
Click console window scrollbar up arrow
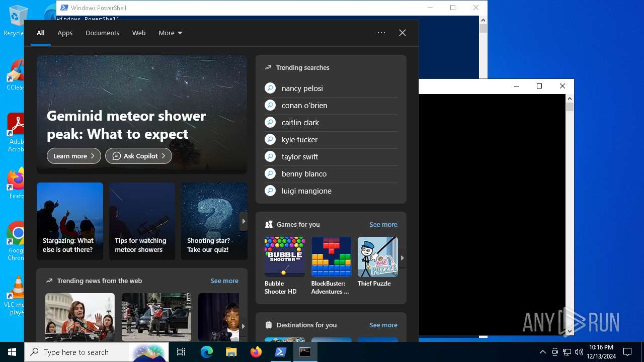(570, 99)
